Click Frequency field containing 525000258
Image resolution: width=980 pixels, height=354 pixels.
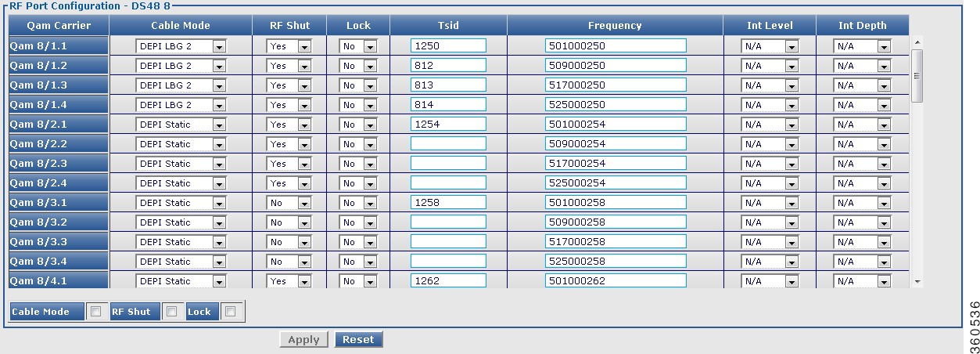[x=616, y=262]
